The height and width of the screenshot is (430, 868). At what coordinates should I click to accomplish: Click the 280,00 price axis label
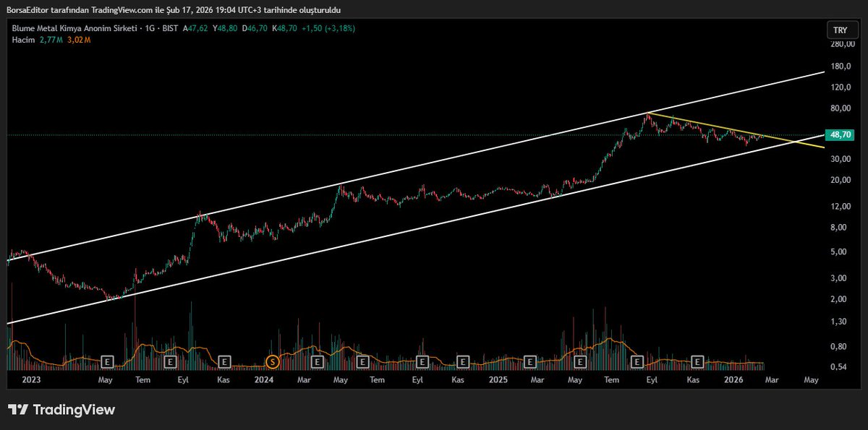(x=841, y=43)
